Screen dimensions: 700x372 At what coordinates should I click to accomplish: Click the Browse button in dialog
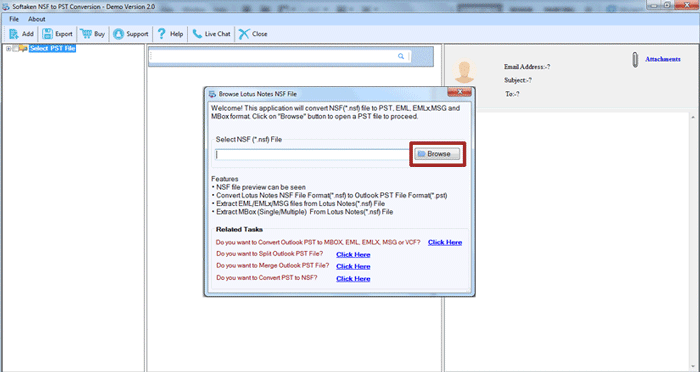(x=437, y=154)
